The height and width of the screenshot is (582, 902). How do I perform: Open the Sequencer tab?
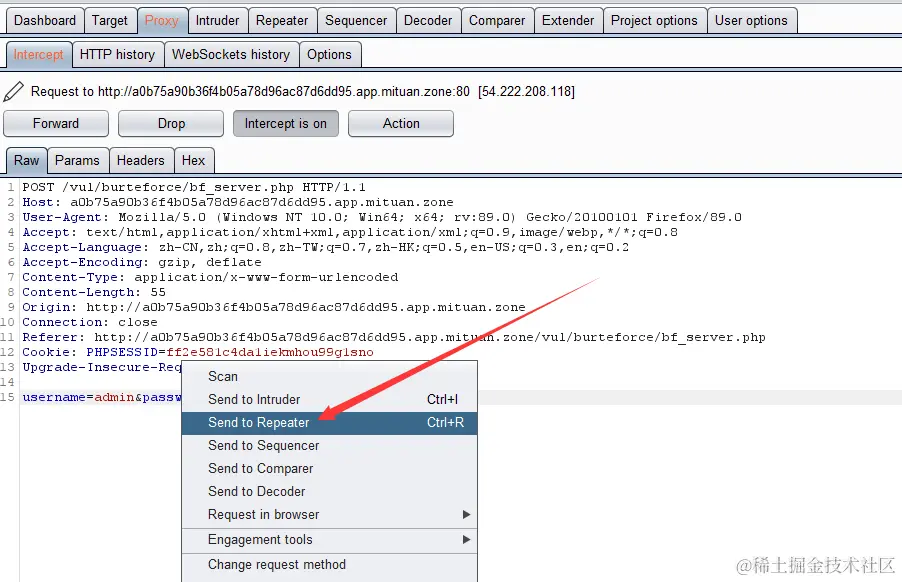pos(356,21)
